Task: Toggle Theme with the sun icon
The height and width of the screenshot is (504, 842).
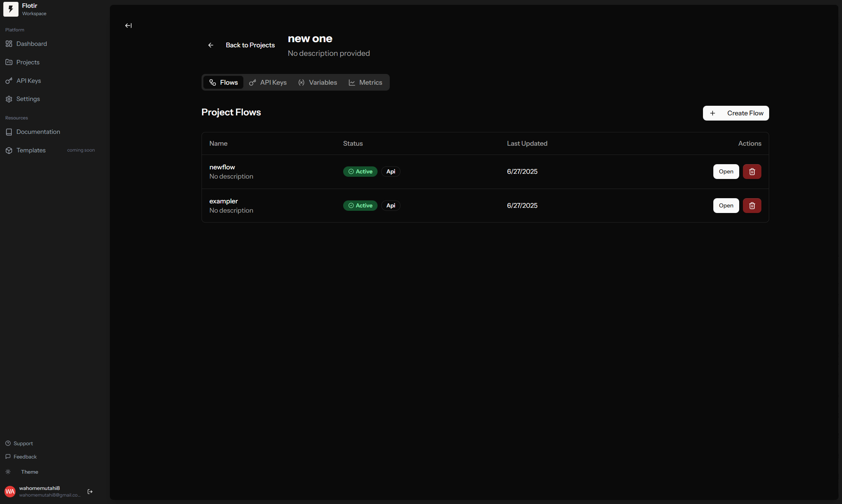Action: (x=8, y=472)
